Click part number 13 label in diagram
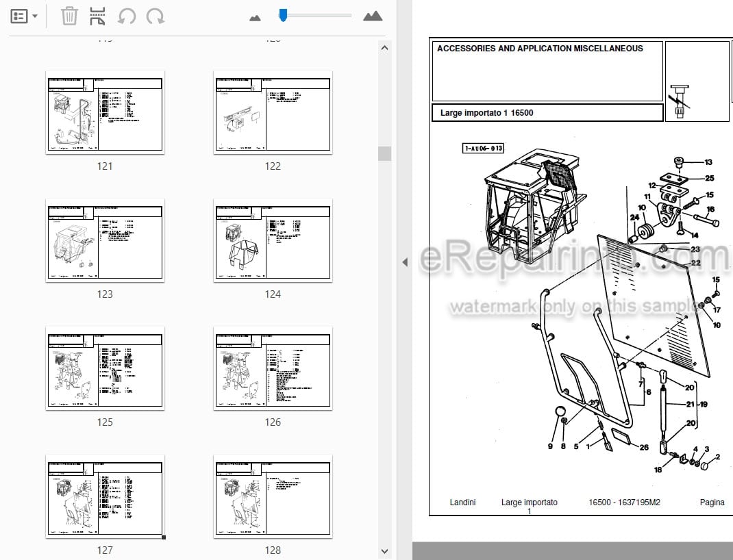This screenshot has height=560, width=733. [x=708, y=162]
